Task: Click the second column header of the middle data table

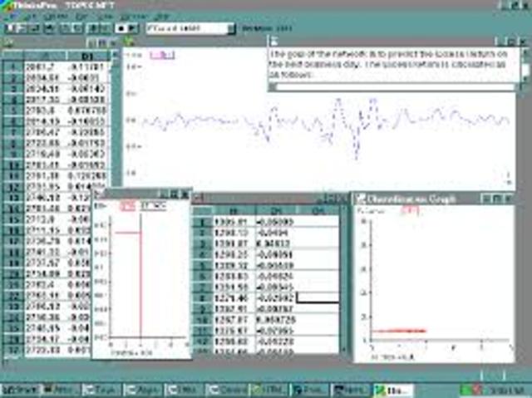Action: tap(276, 211)
